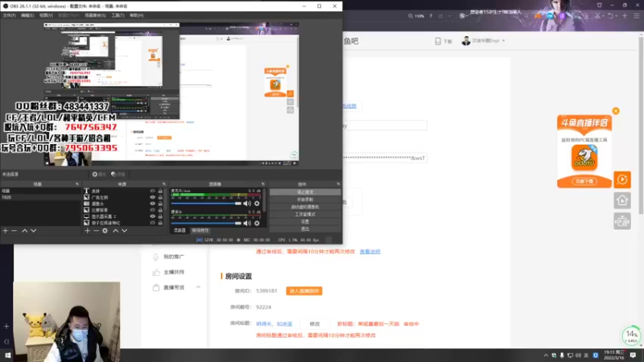This screenshot has width=644, height=362.
Task: Click the orange play icon on the Douyu page side rail
Action: pos(622,179)
